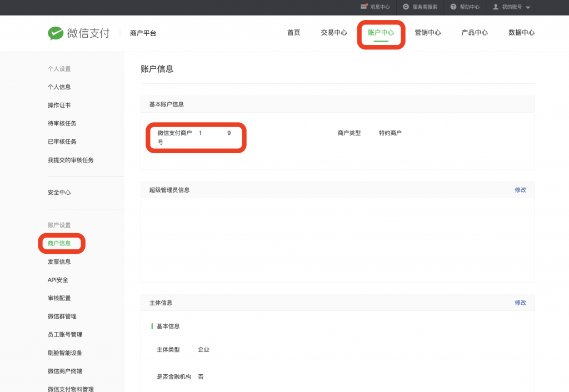Click 修改 next to 超级管理员信息
This screenshot has width=569, height=392.
pos(520,189)
